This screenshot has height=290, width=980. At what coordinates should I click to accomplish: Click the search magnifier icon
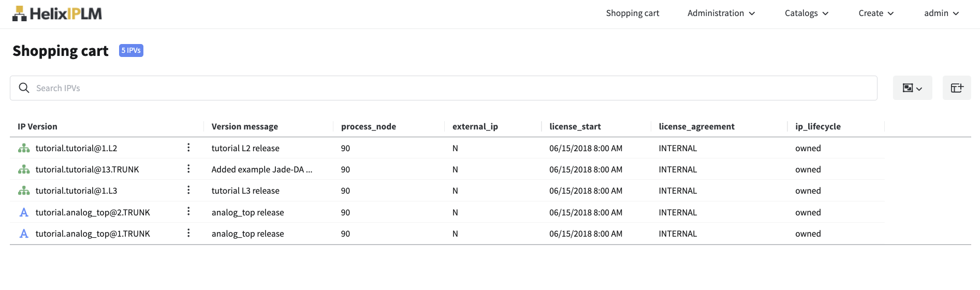coord(24,88)
